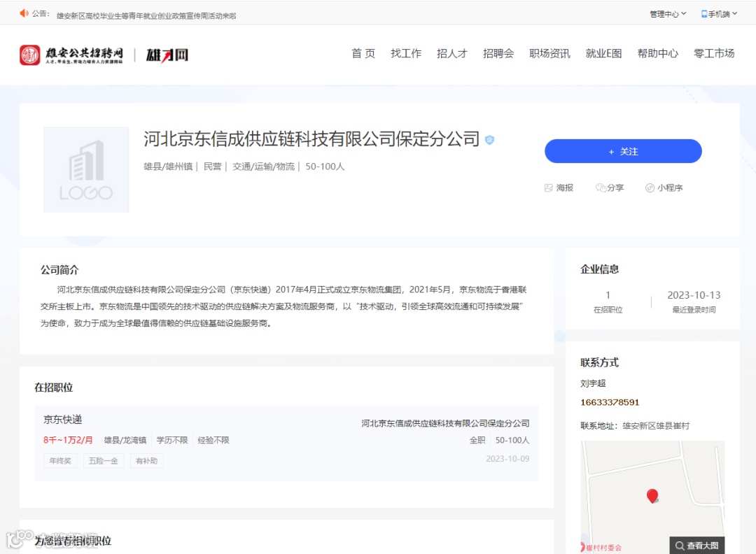The width and height of the screenshot is (756, 554).
Task: Open the 京东快递 job posting title
Action: tap(63, 420)
